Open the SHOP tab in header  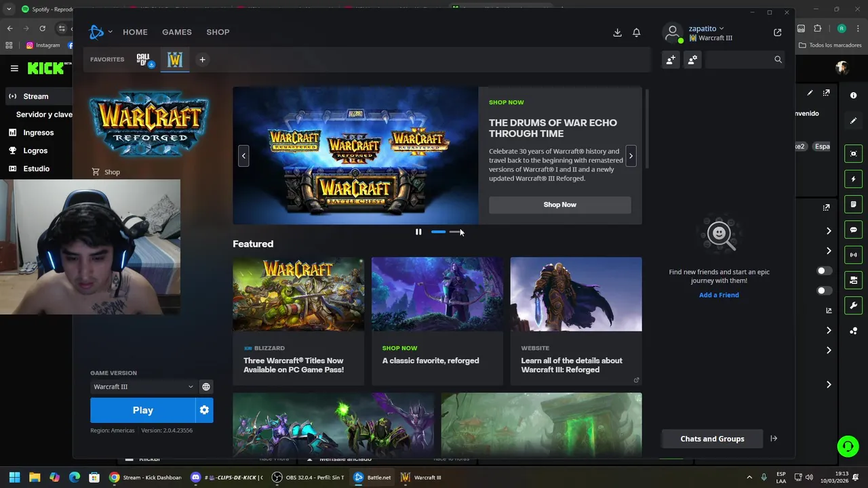[x=218, y=32]
